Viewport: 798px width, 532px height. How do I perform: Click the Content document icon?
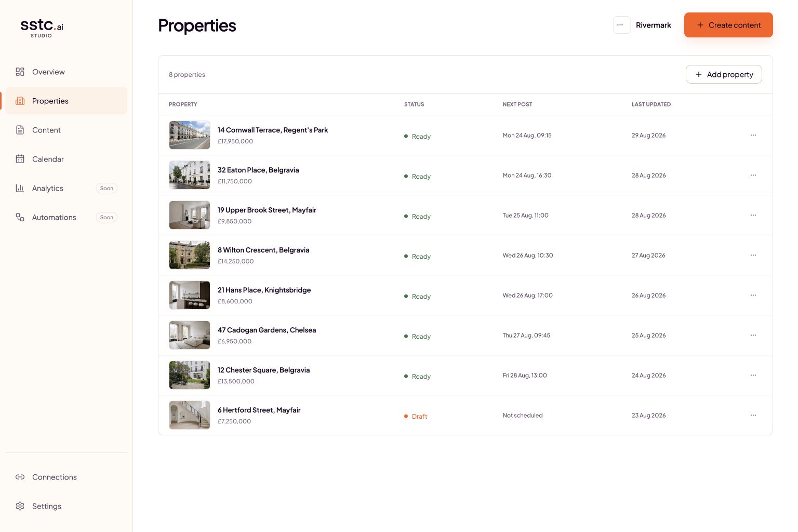(20, 130)
